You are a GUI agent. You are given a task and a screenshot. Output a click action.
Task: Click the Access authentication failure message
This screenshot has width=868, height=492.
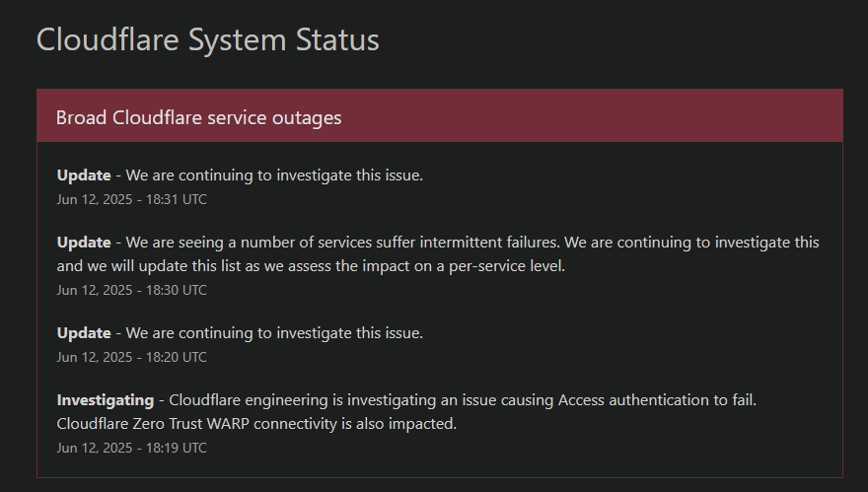coord(463,400)
